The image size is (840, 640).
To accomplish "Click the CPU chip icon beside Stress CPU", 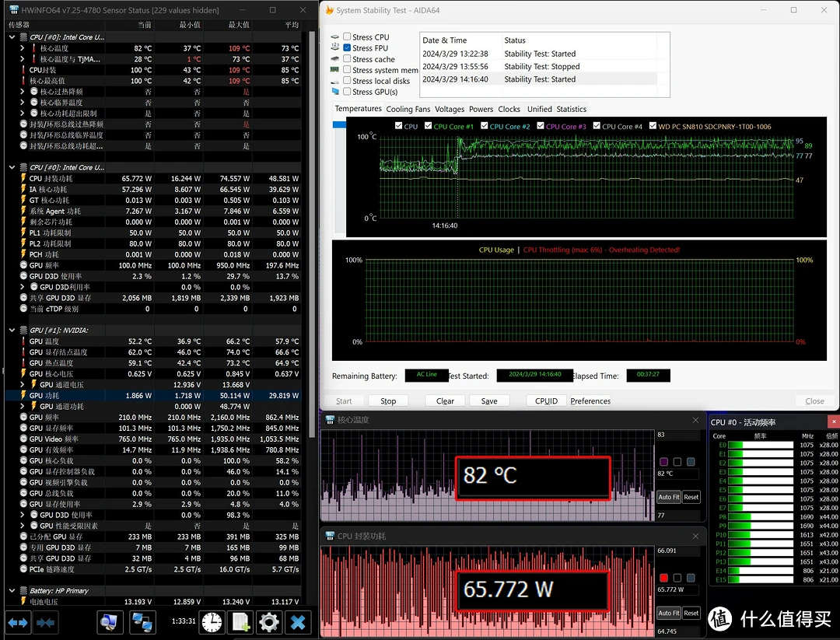I will [335, 37].
